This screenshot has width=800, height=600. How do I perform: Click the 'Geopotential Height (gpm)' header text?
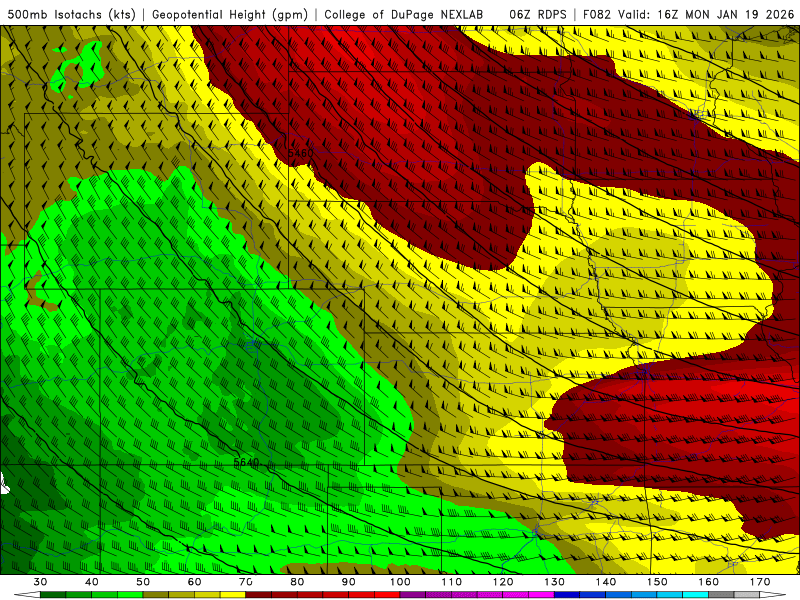[x=230, y=15]
